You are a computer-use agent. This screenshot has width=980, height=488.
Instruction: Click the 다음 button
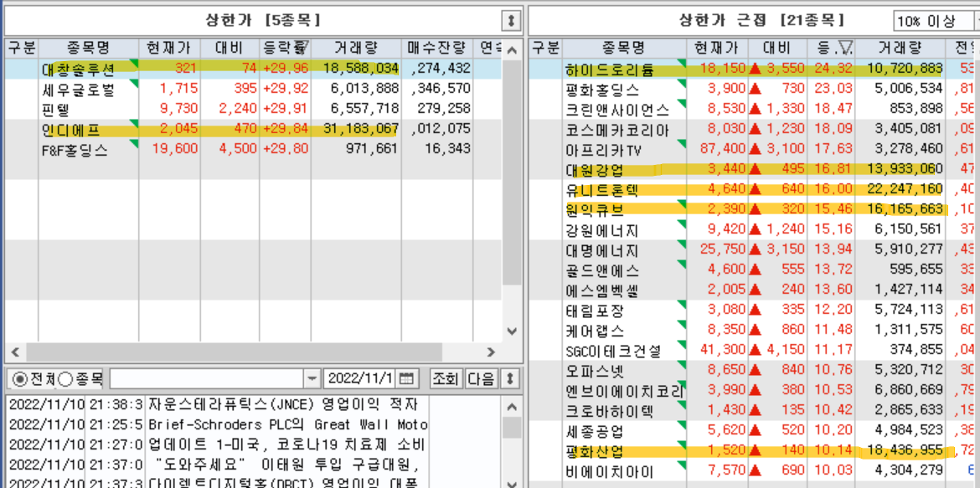pyautogui.click(x=482, y=378)
